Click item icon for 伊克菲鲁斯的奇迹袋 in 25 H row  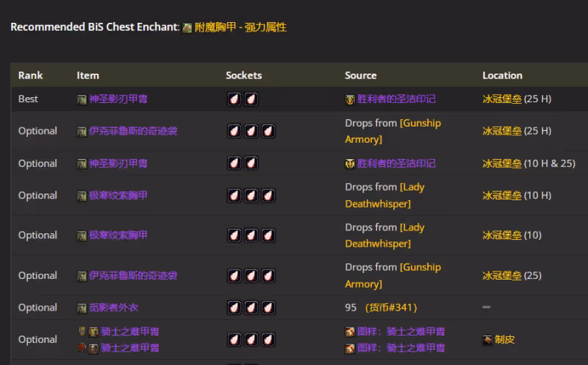click(x=82, y=132)
